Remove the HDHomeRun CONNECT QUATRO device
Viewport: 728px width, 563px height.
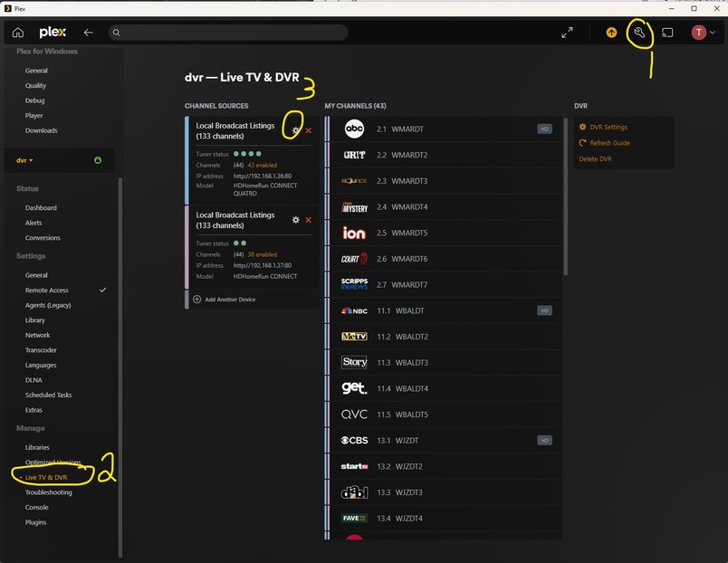tap(308, 130)
